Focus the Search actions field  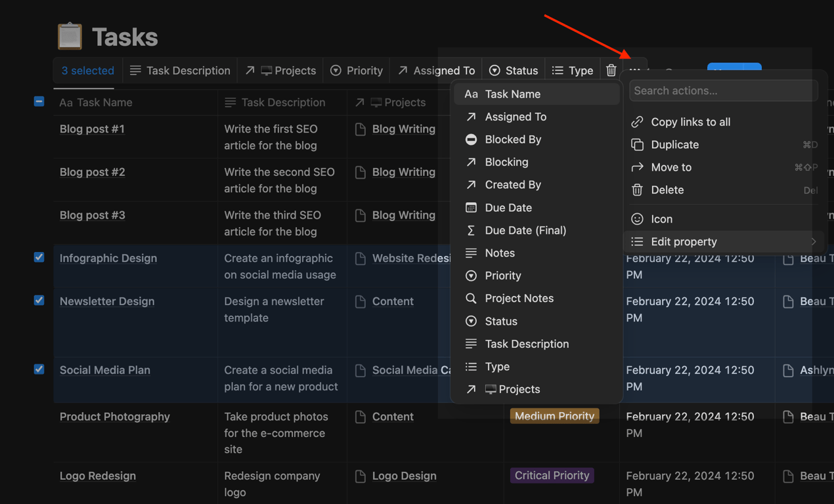pos(724,91)
